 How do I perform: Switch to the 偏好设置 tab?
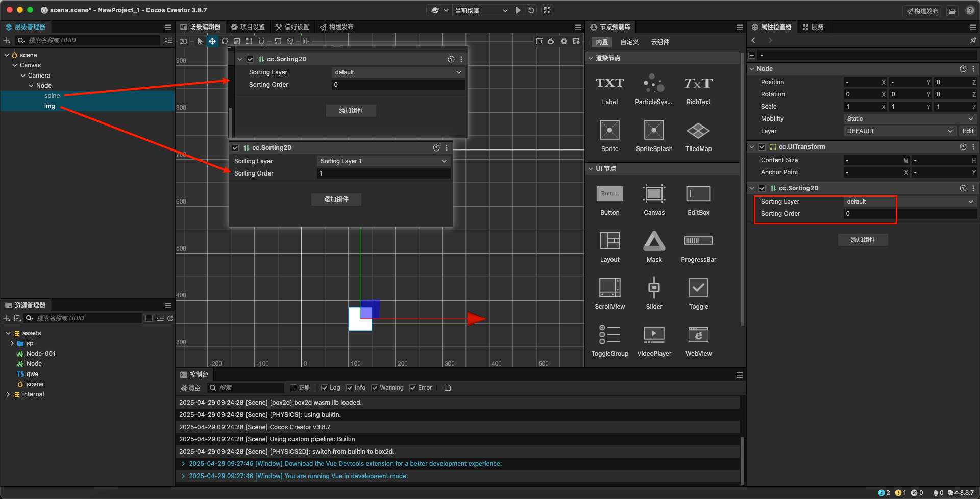pos(292,27)
